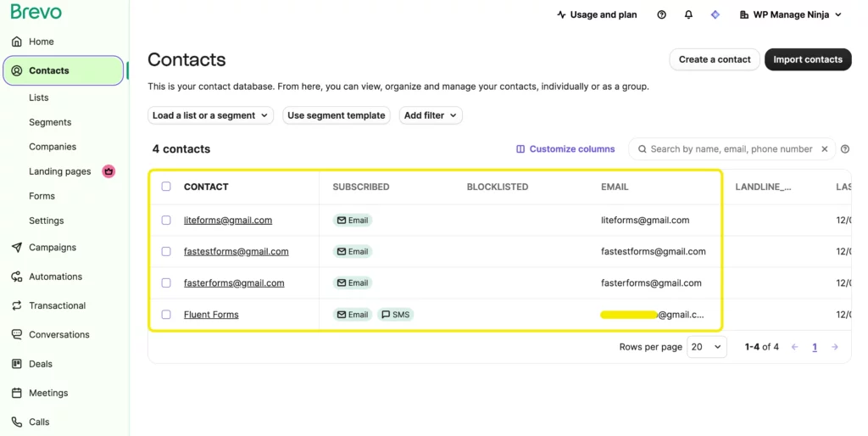Screen dimensions: 868x436
Task: Expand the WP Manage Ninja account menu
Action: (791, 15)
